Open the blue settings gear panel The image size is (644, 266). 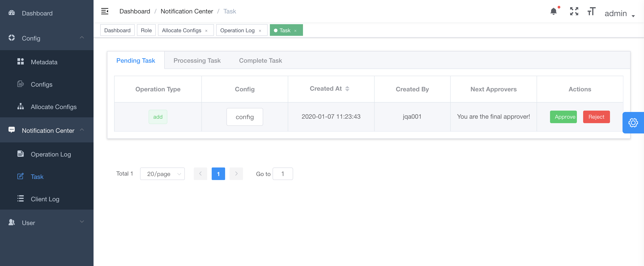click(633, 123)
